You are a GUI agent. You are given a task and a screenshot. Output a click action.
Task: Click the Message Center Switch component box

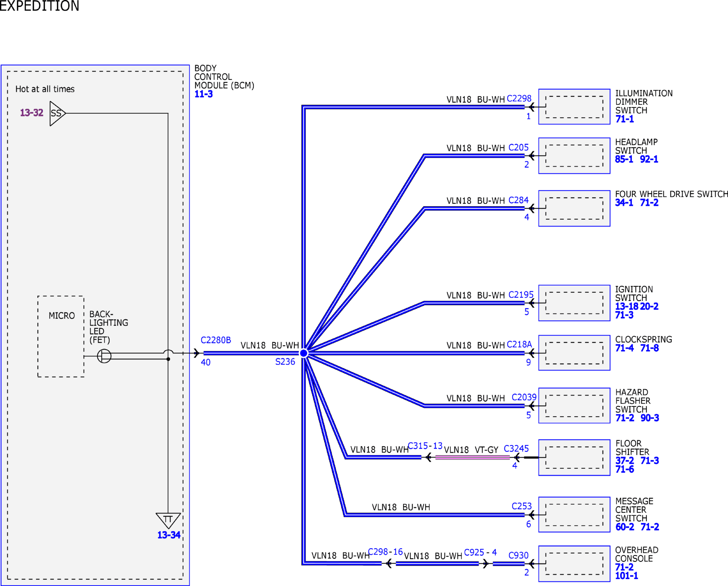click(x=574, y=515)
